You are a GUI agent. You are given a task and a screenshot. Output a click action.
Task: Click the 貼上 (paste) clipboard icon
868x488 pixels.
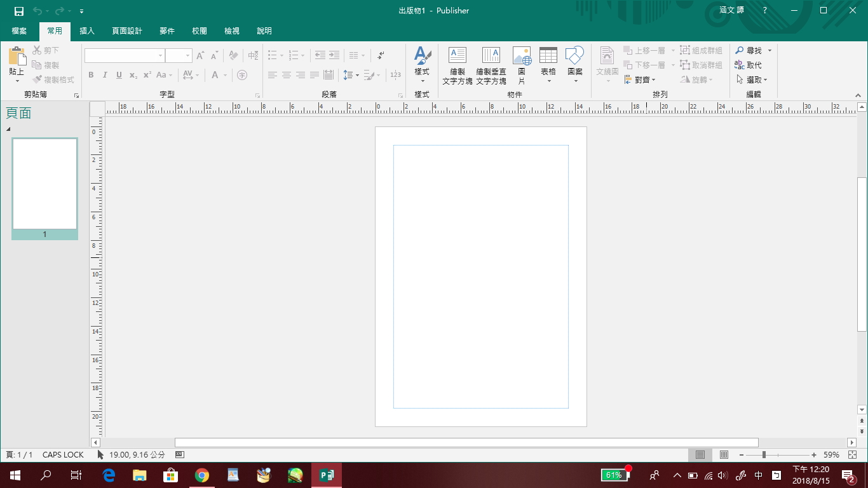click(x=17, y=57)
